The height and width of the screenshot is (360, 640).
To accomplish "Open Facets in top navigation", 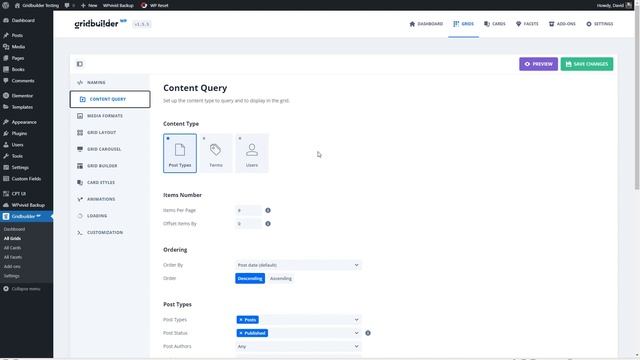I will click(x=527, y=24).
